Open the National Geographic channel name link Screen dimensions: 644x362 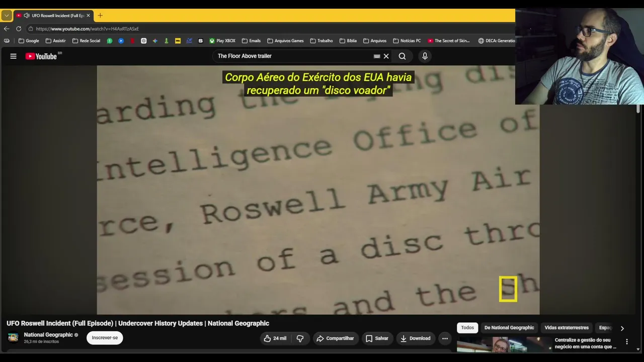coord(48,335)
